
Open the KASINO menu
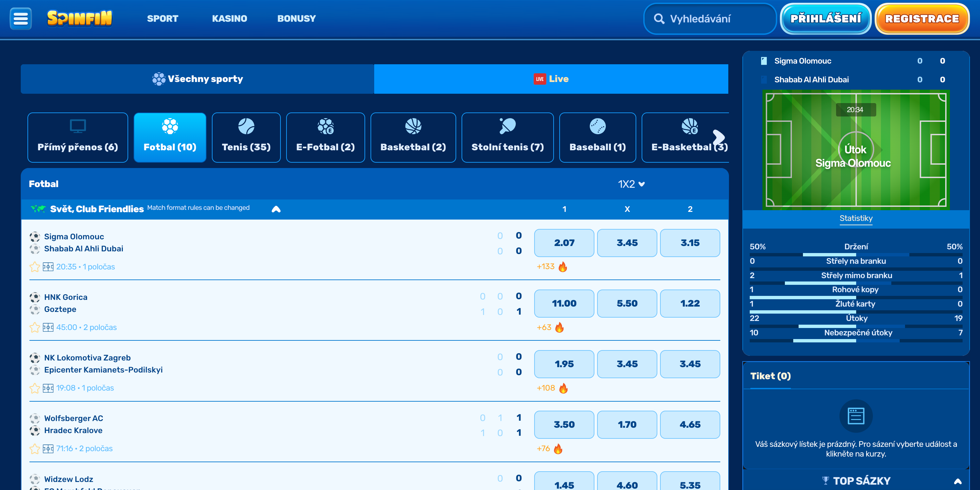tap(229, 19)
